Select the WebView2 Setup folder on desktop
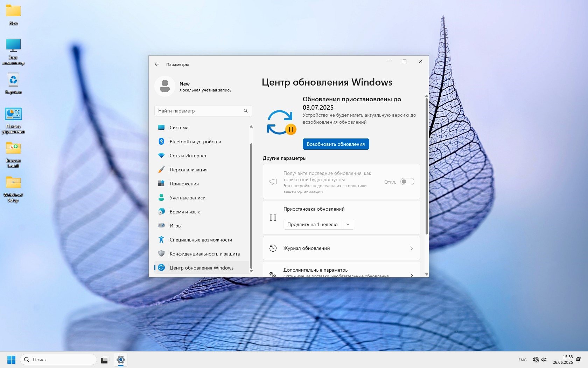This screenshot has width=588, height=368. 13,189
